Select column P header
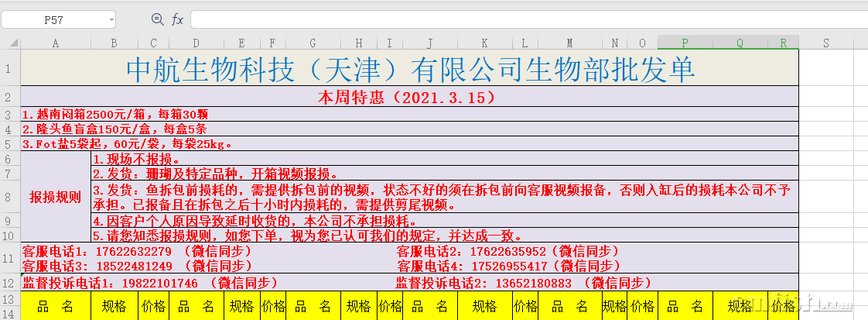The width and height of the screenshot is (868, 320). point(685,43)
